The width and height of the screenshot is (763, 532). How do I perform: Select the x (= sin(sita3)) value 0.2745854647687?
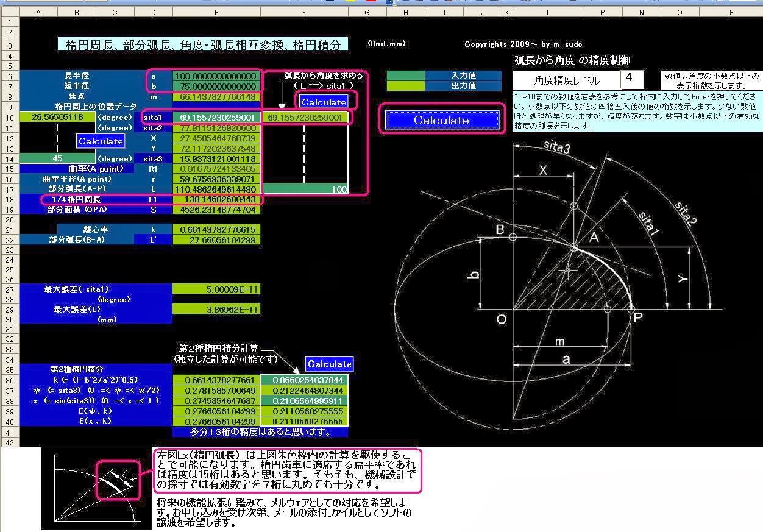coord(216,400)
